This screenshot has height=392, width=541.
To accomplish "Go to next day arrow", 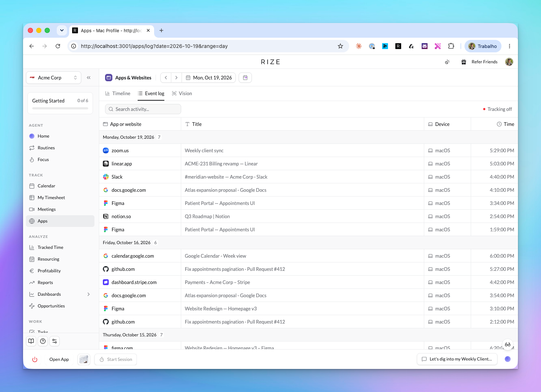I will pos(176,78).
